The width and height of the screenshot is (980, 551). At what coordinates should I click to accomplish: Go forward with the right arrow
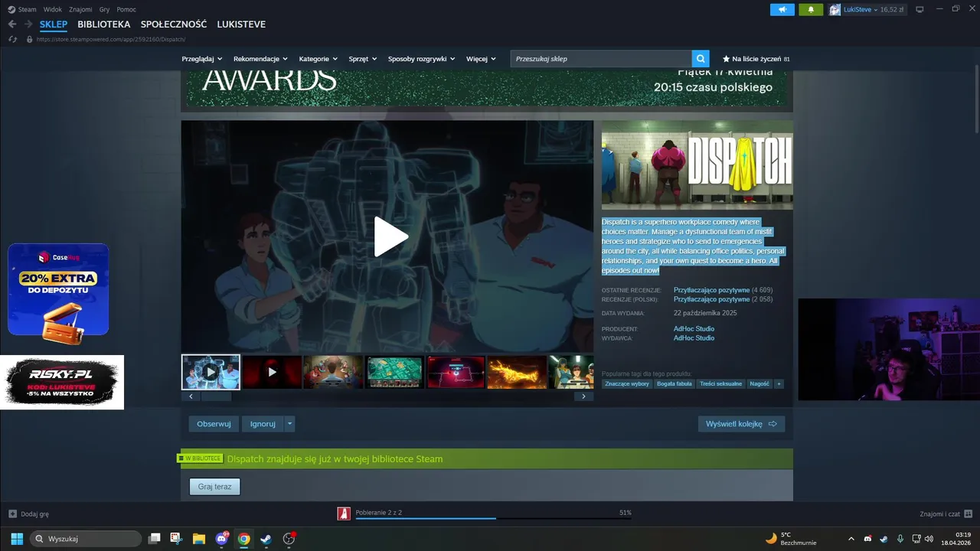pyautogui.click(x=28, y=24)
